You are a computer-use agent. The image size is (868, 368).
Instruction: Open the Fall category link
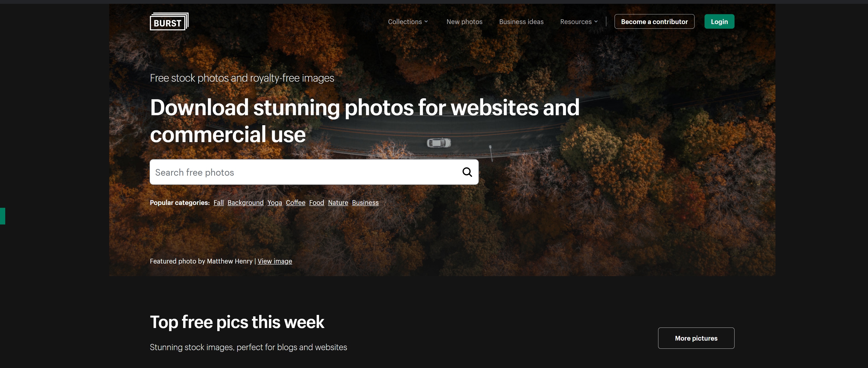[x=218, y=203]
